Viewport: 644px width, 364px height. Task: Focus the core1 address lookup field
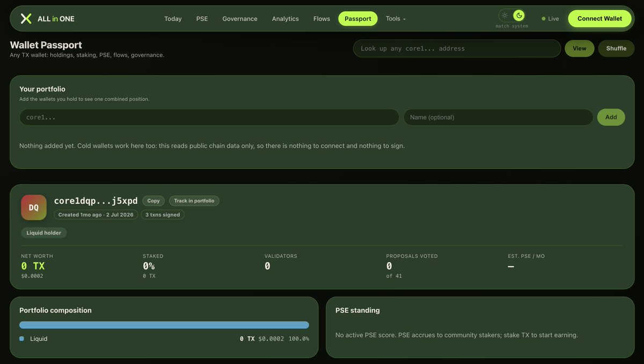point(457,48)
